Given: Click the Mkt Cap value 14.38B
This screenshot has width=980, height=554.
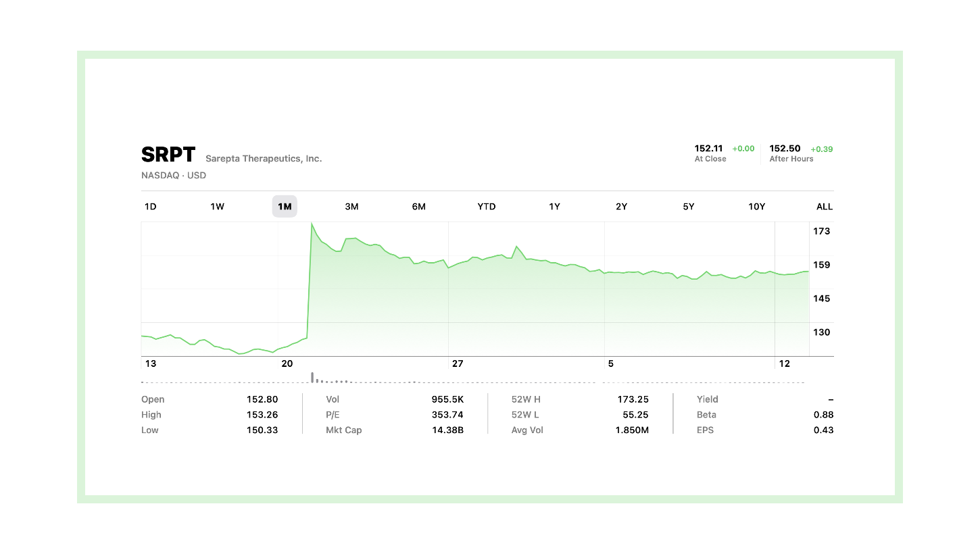Looking at the screenshot, I should click(x=447, y=430).
